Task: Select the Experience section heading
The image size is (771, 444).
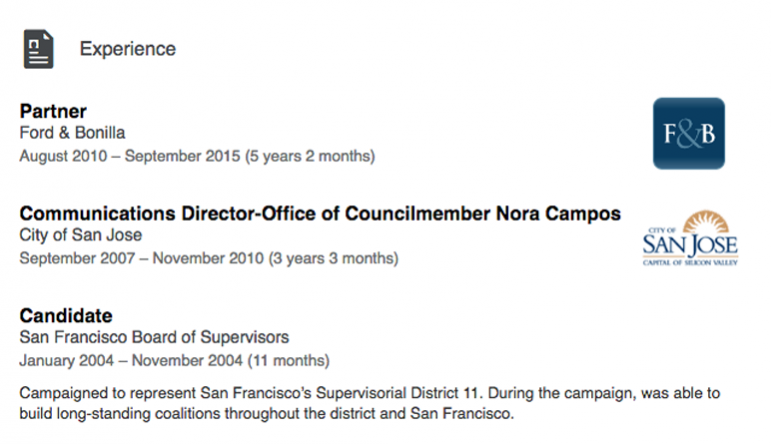Action: point(128,49)
